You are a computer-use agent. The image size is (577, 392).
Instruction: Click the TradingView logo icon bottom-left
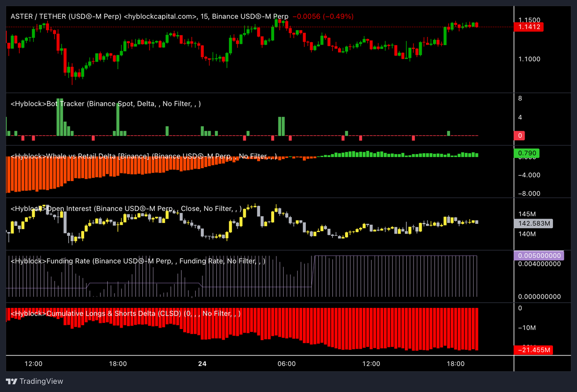[x=11, y=381]
